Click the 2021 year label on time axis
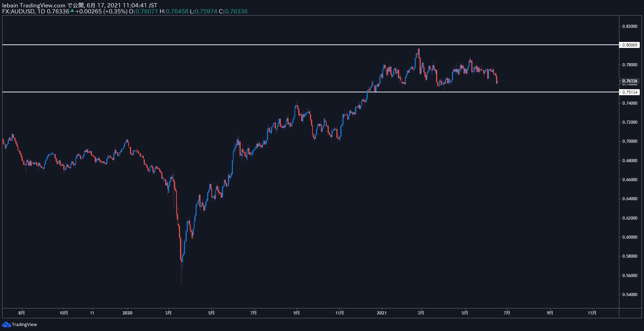 pyautogui.click(x=382, y=313)
